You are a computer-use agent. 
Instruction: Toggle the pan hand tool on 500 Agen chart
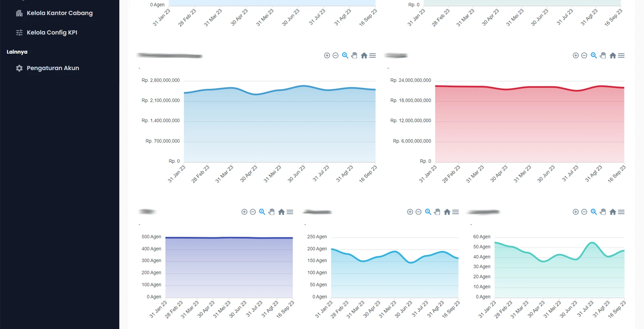pos(271,212)
